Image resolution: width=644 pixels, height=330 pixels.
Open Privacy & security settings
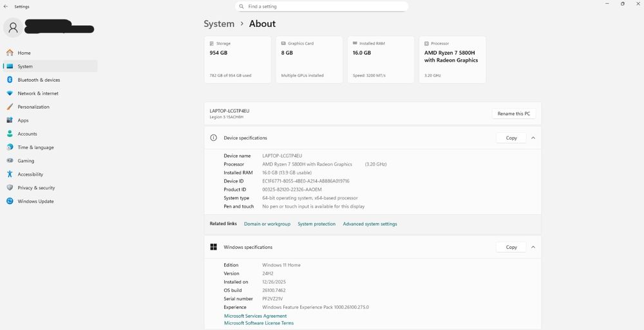pyautogui.click(x=50, y=188)
